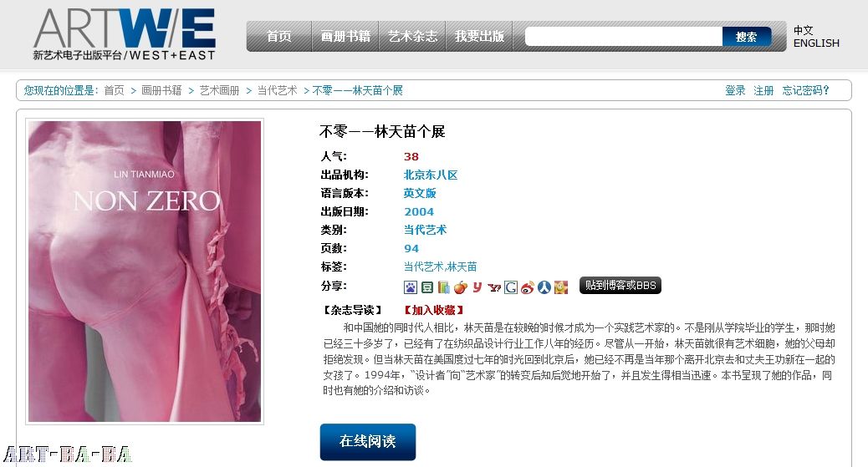Click the 贴到博客或BBS button

click(620, 286)
